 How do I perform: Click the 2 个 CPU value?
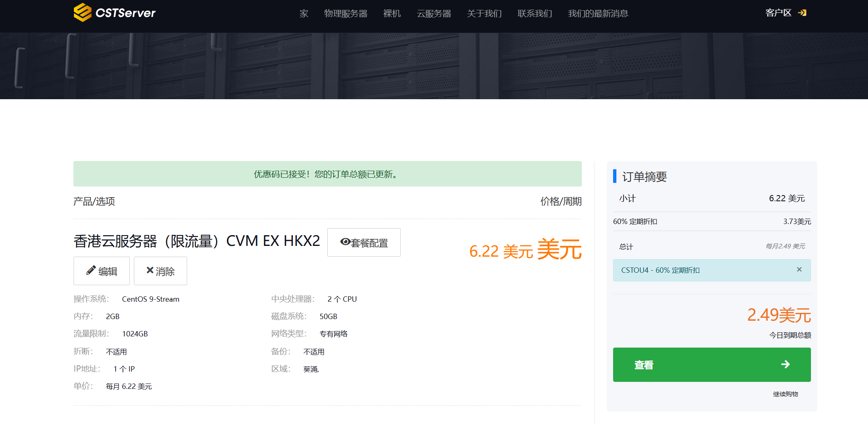(x=342, y=299)
